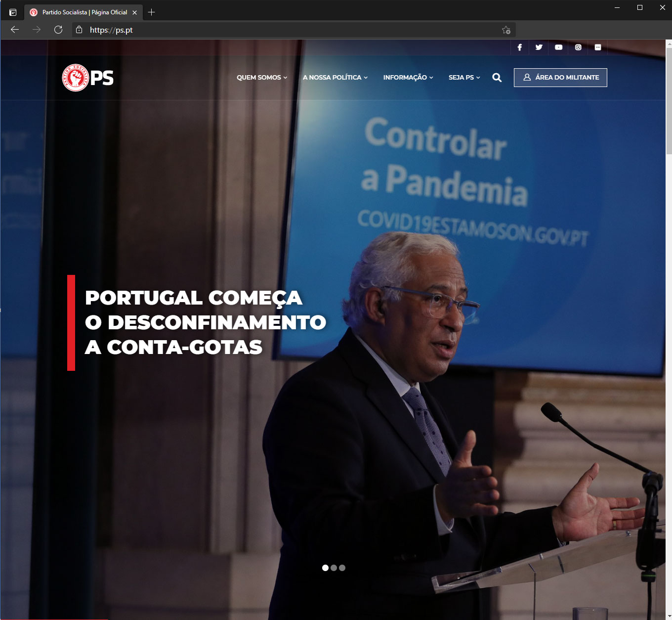
Task: Open a new browser tab
Action: click(x=152, y=12)
